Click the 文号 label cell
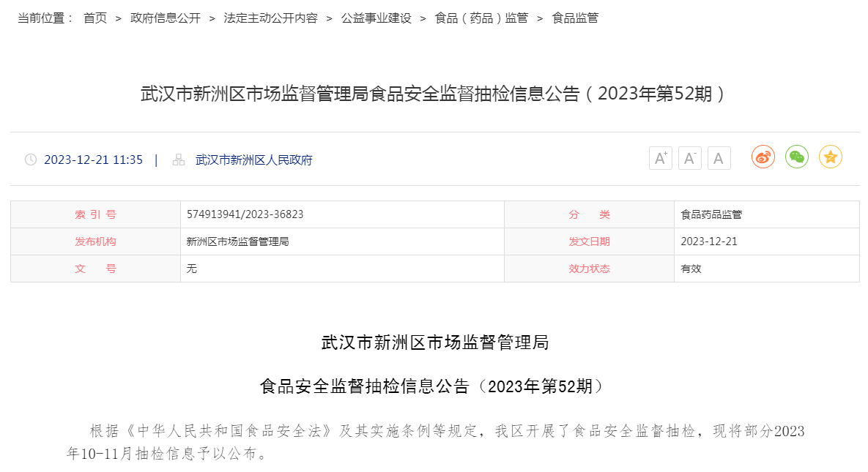 [x=96, y=269]
